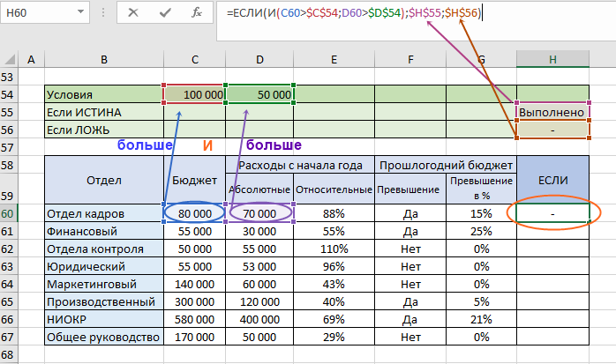Click the 70 000 expenses cell
Viewport: 616px width, 364px height.
[259, 213]
